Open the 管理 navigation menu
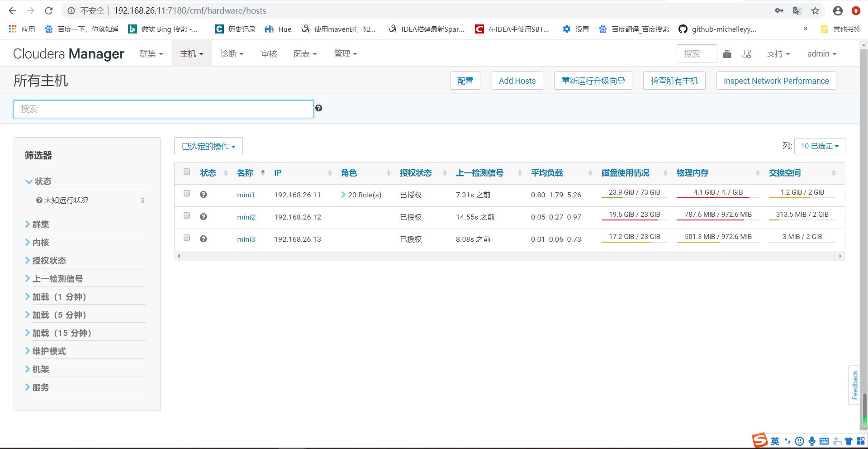 (x=346, y=54)
